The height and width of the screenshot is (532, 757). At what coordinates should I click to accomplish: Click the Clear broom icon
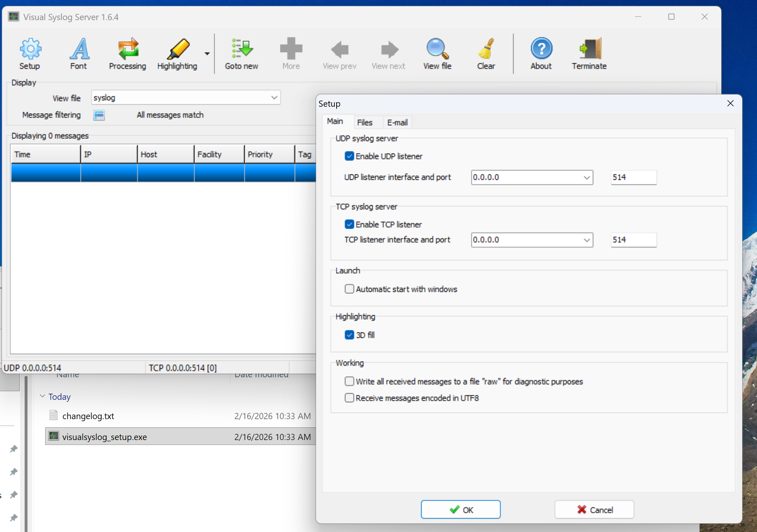tap(486, 53)
